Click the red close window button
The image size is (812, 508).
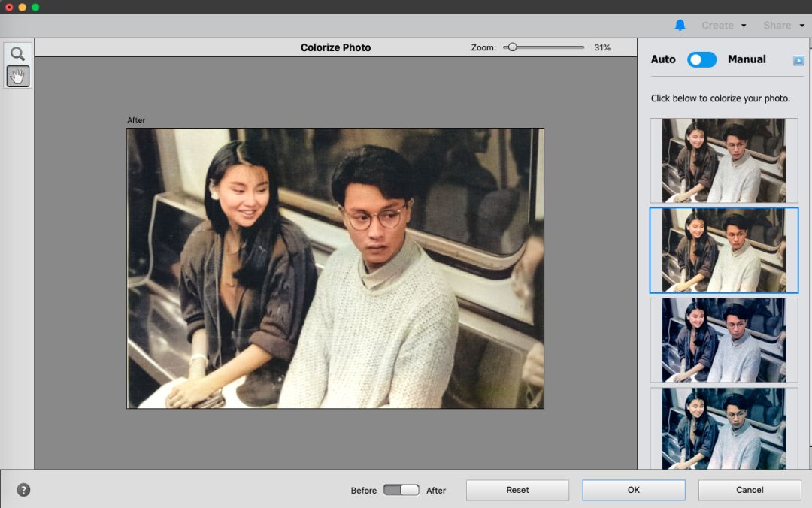[x=9, y=7]
